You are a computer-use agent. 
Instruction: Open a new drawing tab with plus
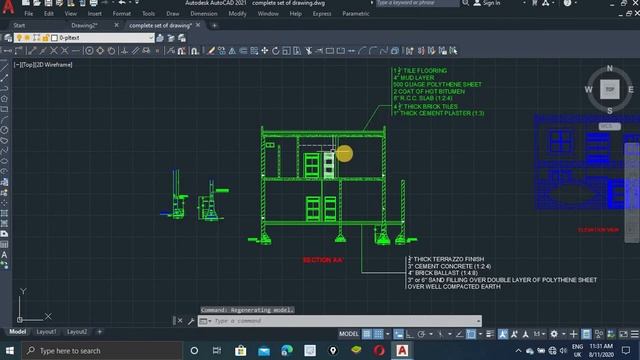(x=214, y=25)
